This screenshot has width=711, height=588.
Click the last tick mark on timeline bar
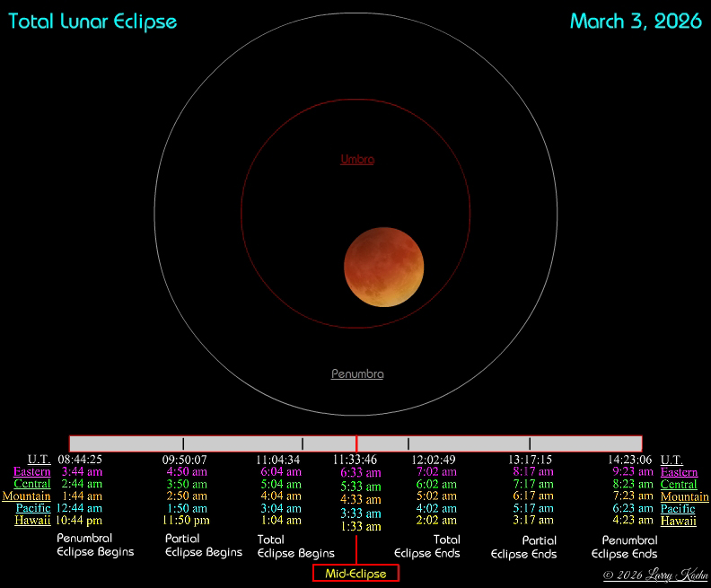tap(530, 443)
